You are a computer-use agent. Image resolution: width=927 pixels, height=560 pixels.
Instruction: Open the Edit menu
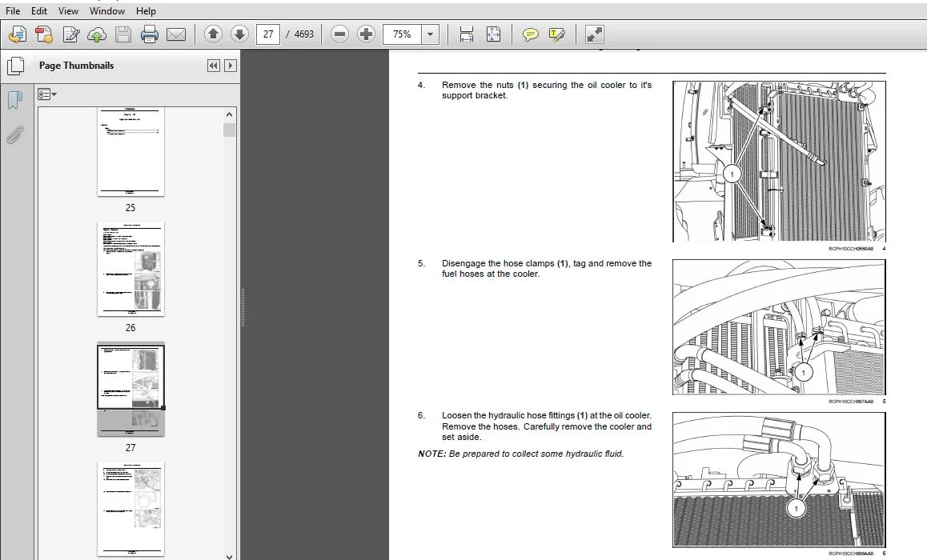[39, 10]
